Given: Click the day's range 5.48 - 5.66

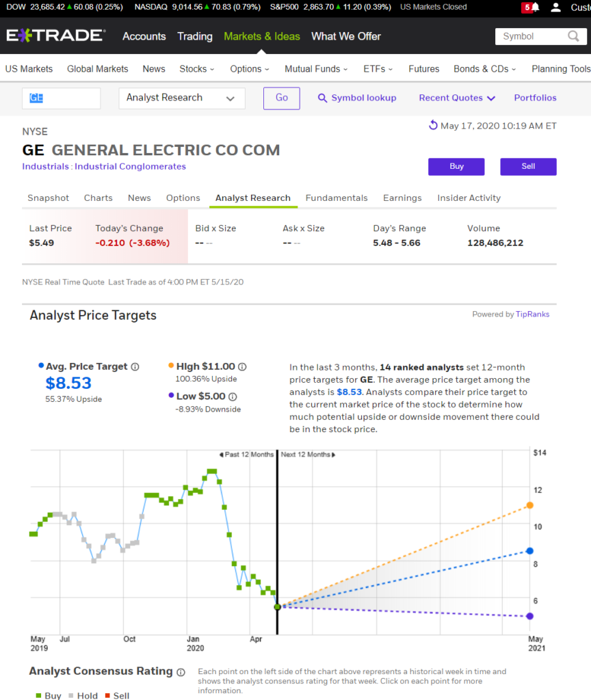Looking at the screenshot, I should [x=397, y=243].
